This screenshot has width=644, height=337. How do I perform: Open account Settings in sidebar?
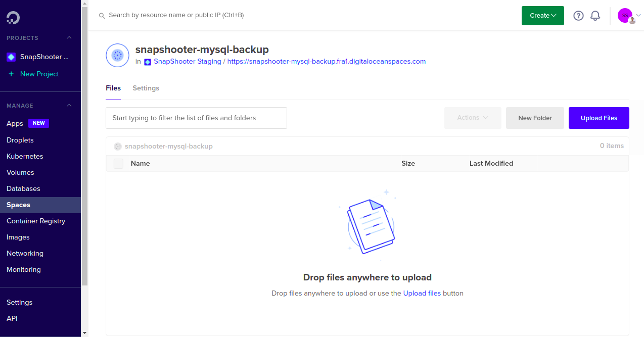19,302
